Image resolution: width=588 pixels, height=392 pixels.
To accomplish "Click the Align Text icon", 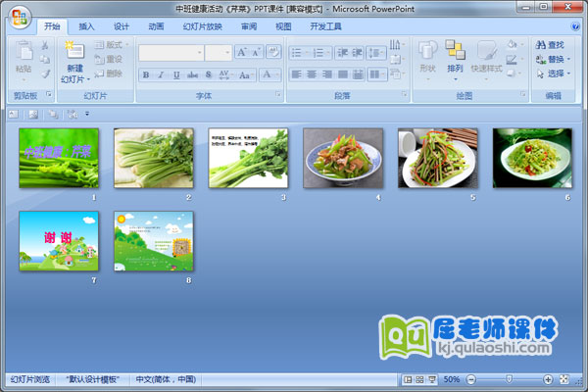I will point(396,59).
